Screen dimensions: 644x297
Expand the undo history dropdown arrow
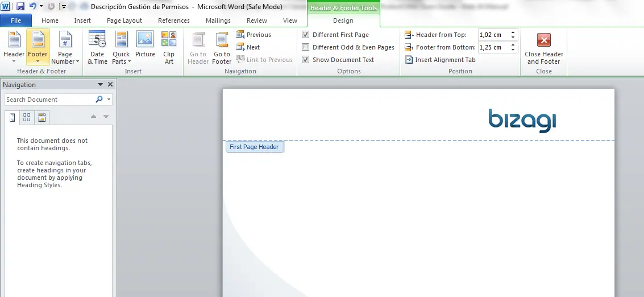click(x=41, y=7)
